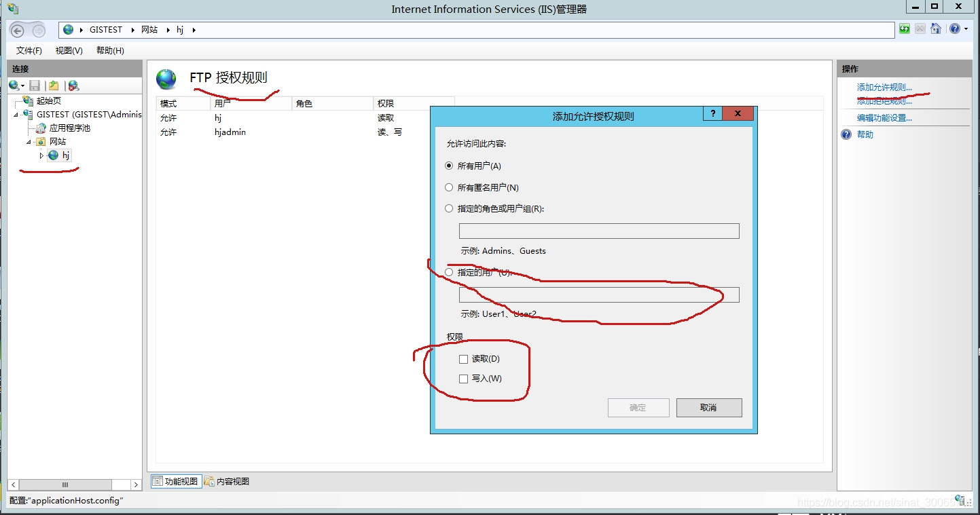The image size is (980, 515).
Task: Select the 指定的用户(U) radio button
Action: point(448,272)
